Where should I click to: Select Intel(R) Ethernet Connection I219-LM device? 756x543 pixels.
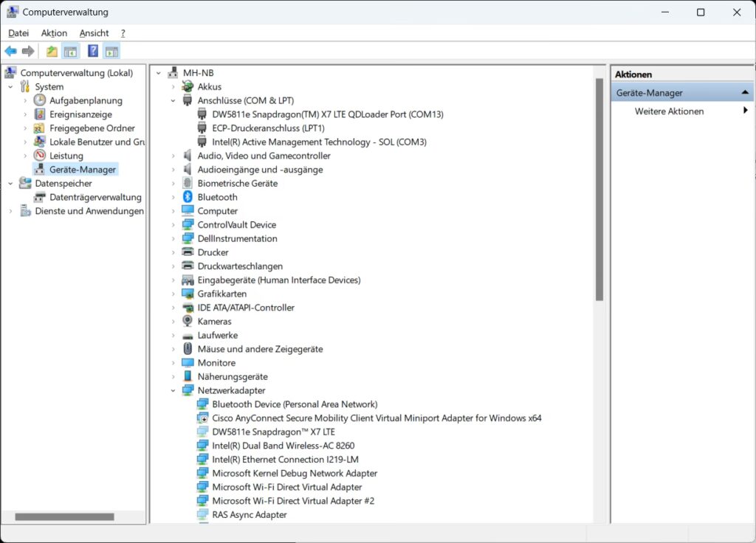(283, 460)
